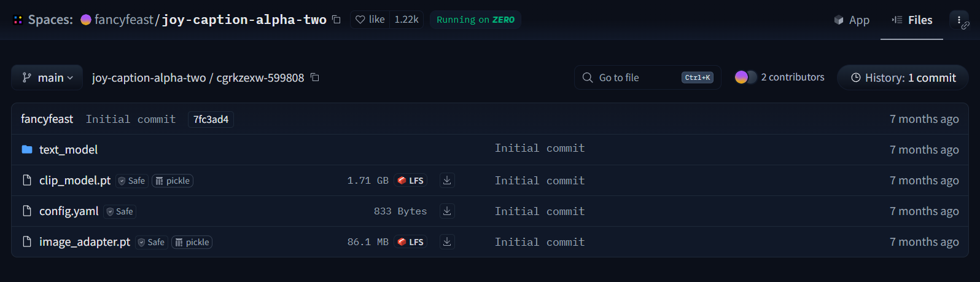Click the 833 Bytes file size text
The width and height of the screenshot is (980, 282).
(400, 211)
